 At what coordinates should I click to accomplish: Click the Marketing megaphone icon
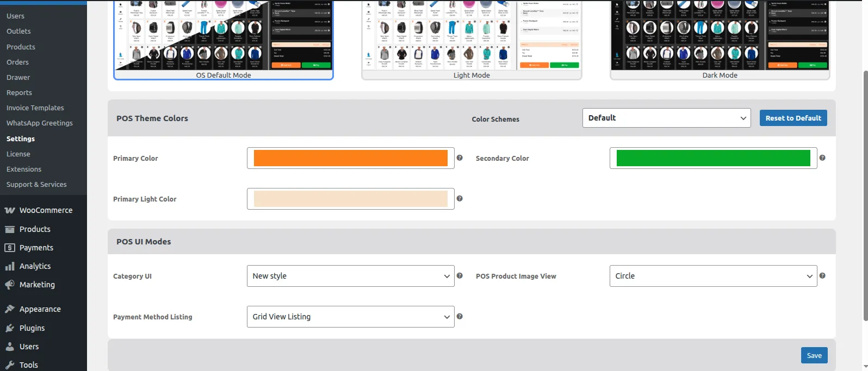(9, 285)
